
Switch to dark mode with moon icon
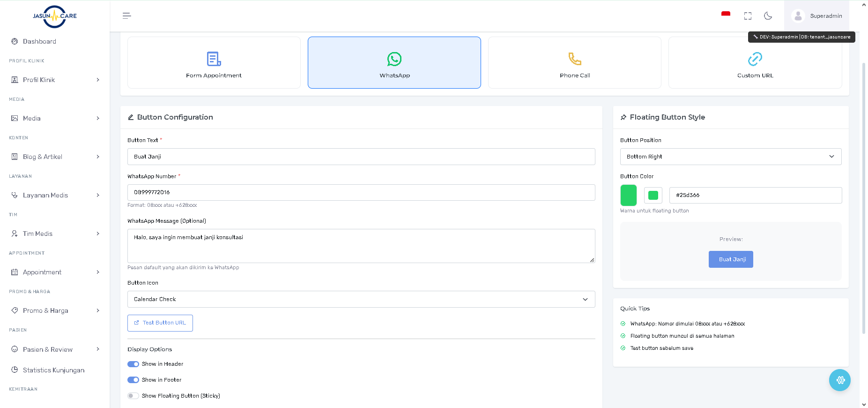pos(768,16)
